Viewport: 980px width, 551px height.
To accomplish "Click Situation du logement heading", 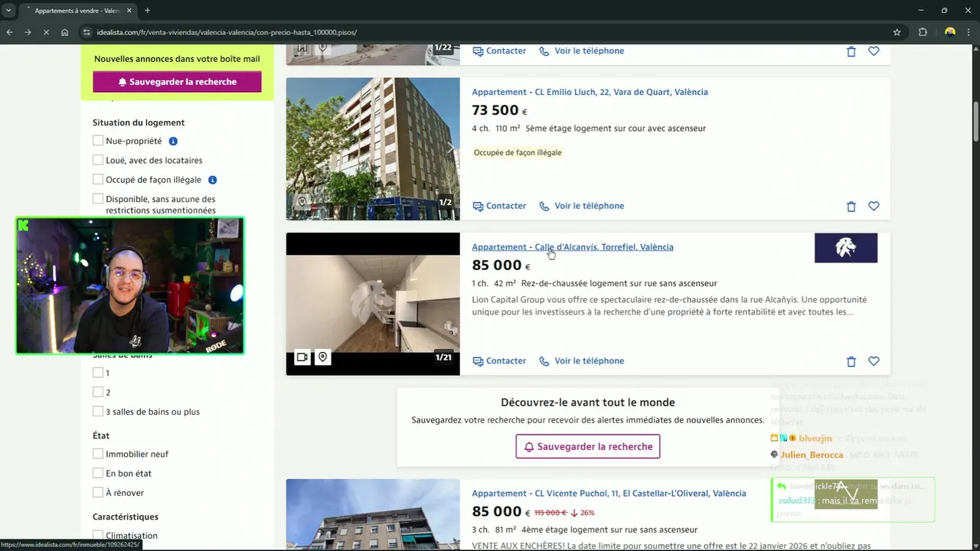I will tap(139, 122).
